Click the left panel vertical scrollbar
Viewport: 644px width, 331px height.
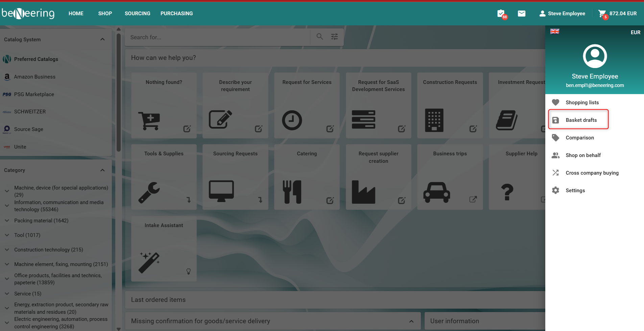[119, 91]
